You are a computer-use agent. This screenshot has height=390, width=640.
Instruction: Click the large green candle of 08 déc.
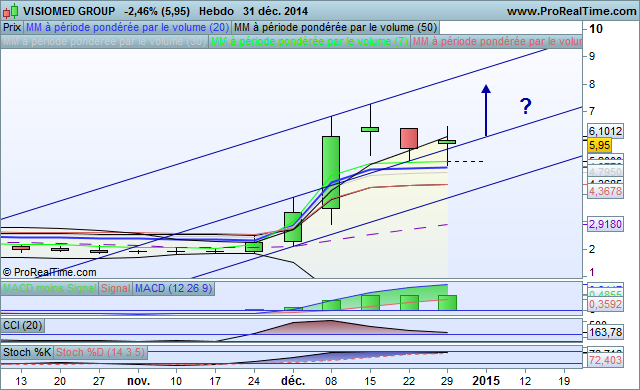point(331,172)
